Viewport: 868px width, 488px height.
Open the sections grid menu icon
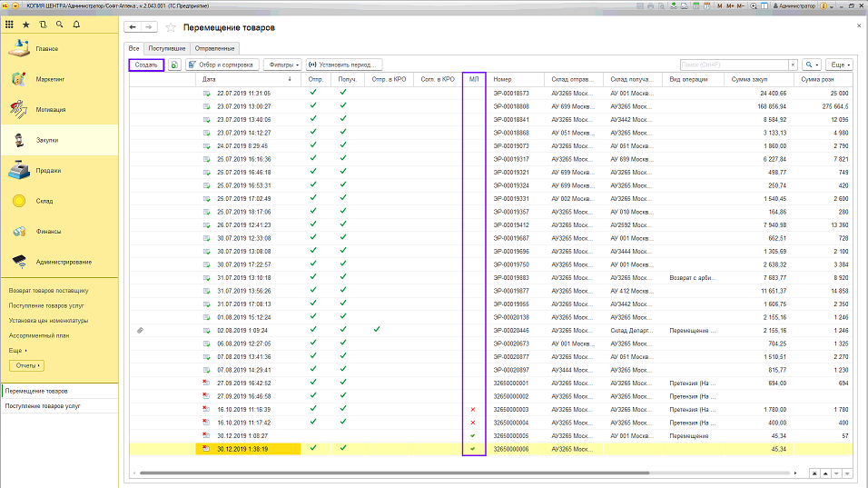tap(10, 25)
